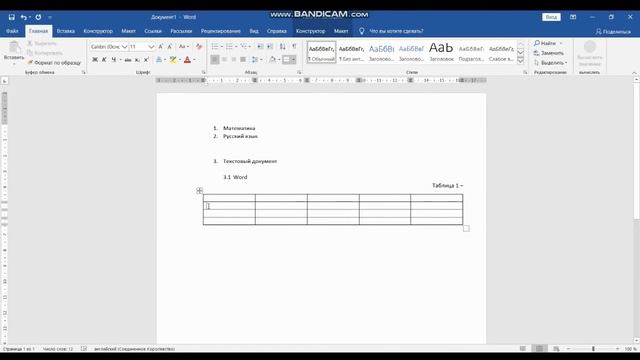Toggle Italic (К) formatting
This screenshot has width=640, height=360.
pos(104,60)
